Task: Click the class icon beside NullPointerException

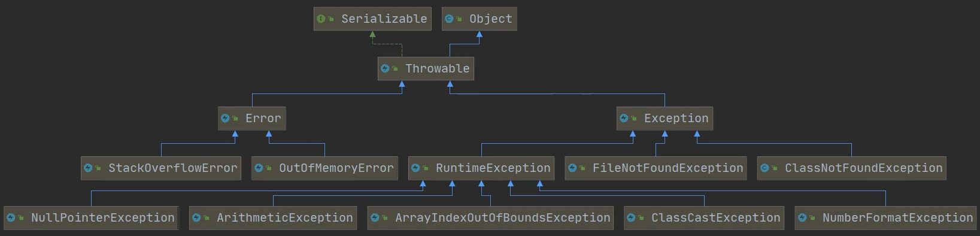Action: pyautogui.click(x=11, y=218)
